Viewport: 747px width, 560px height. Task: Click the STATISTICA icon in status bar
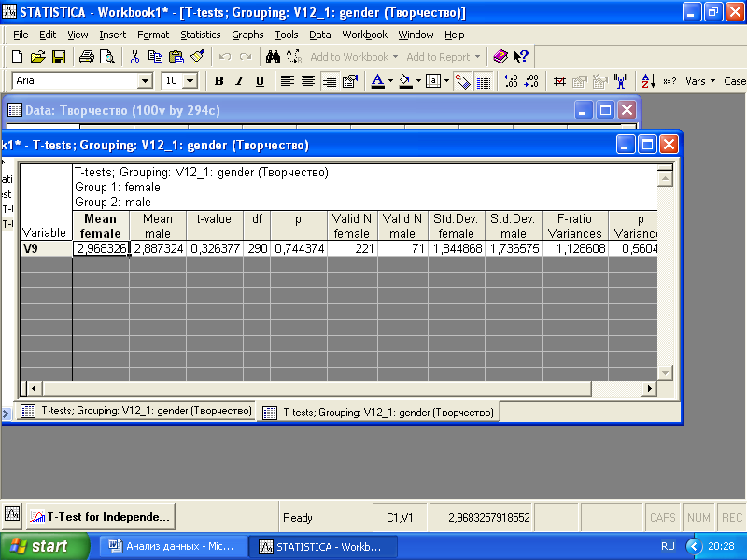coord(12,514)
